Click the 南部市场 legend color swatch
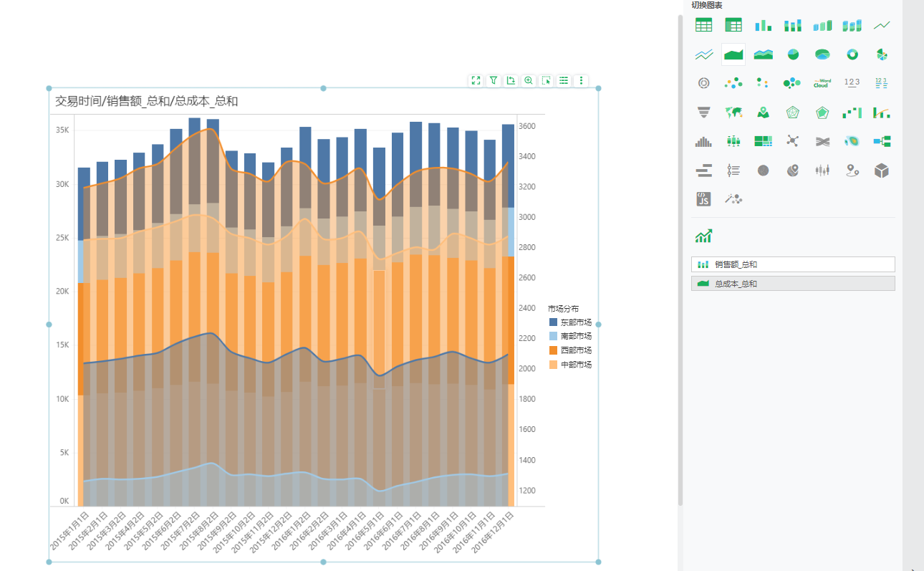 coord(553,336)
